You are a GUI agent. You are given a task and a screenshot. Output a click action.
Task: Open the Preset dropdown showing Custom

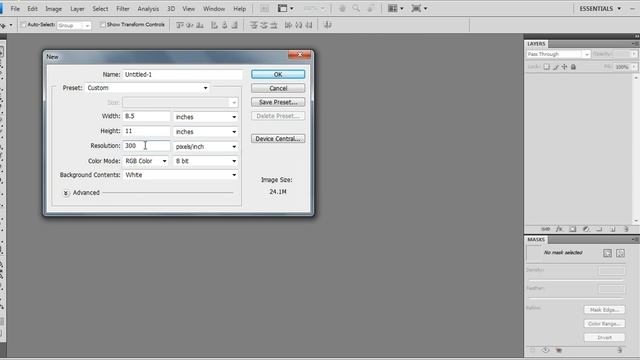(147, 88)
